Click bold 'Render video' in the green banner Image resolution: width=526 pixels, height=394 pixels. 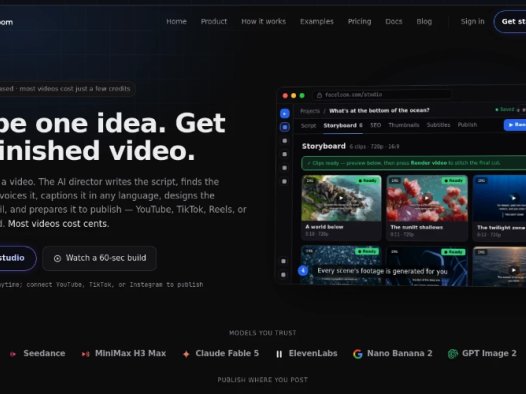pos(428,163)
